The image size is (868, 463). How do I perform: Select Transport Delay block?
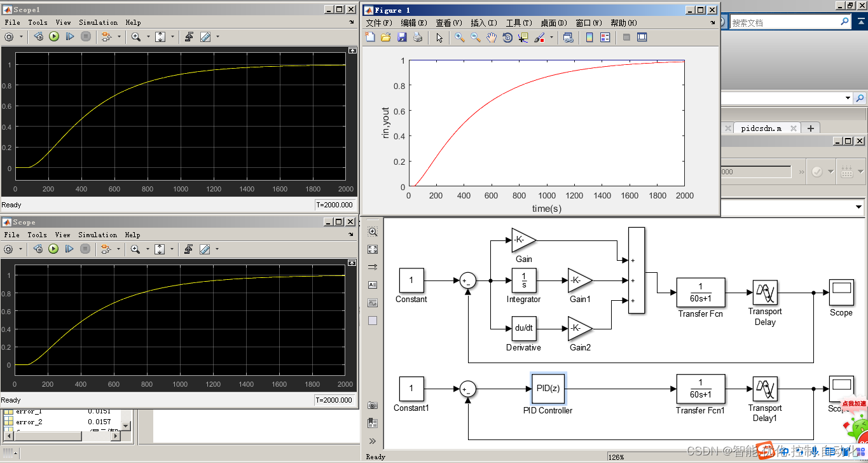point(765,293)
